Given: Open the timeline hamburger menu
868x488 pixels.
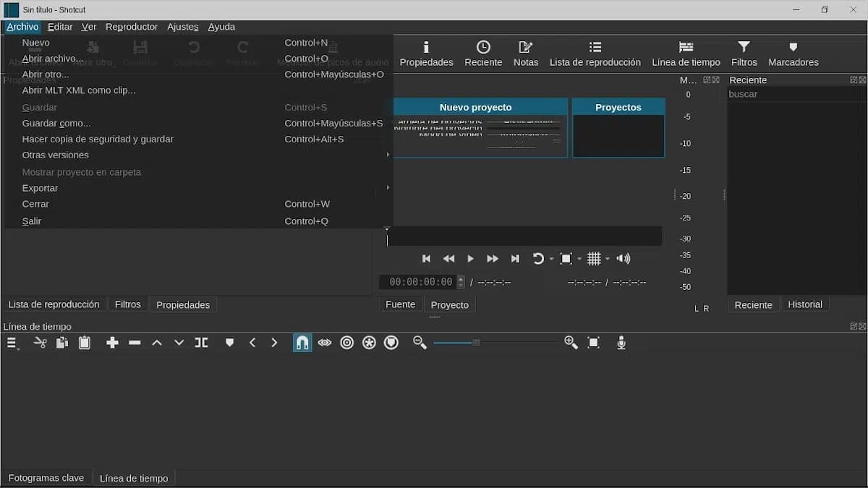Looking at the screenshot, I should 12,343.
